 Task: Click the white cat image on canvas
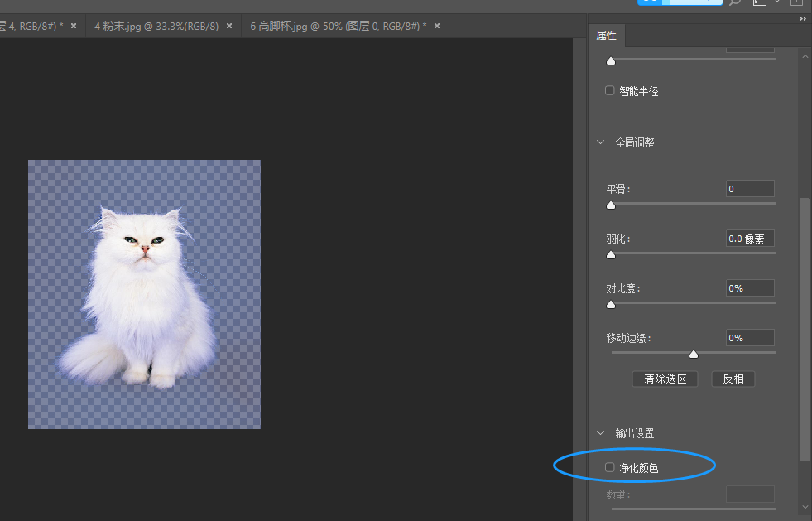coord(139,300)
